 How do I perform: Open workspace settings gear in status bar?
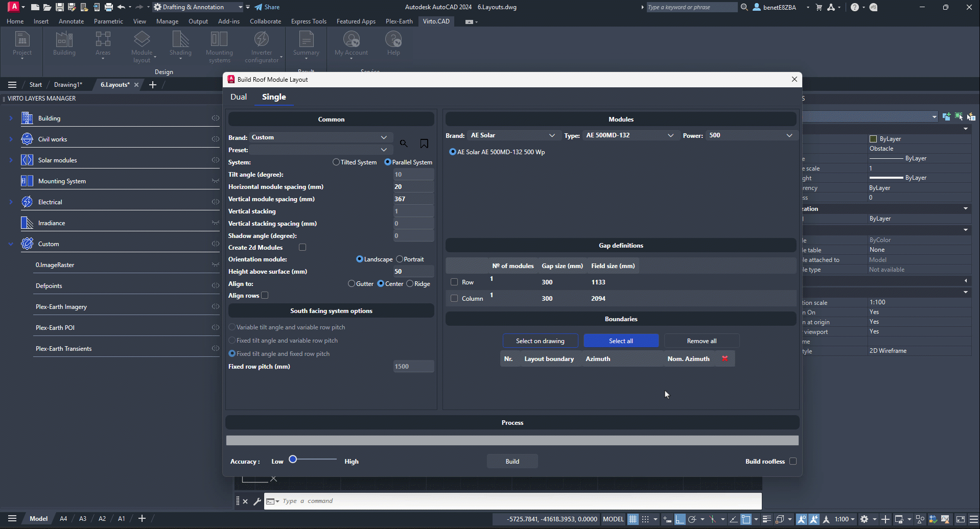point(864,519)
